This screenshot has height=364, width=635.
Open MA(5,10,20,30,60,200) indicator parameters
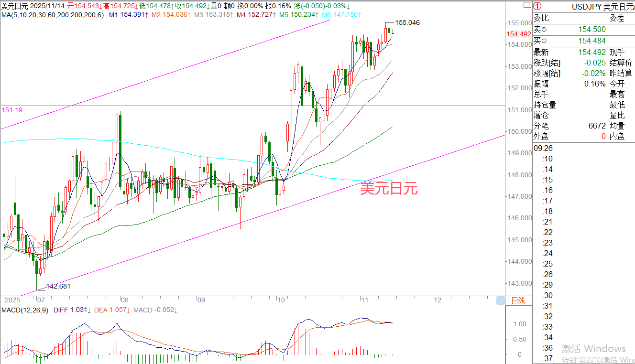52,15
